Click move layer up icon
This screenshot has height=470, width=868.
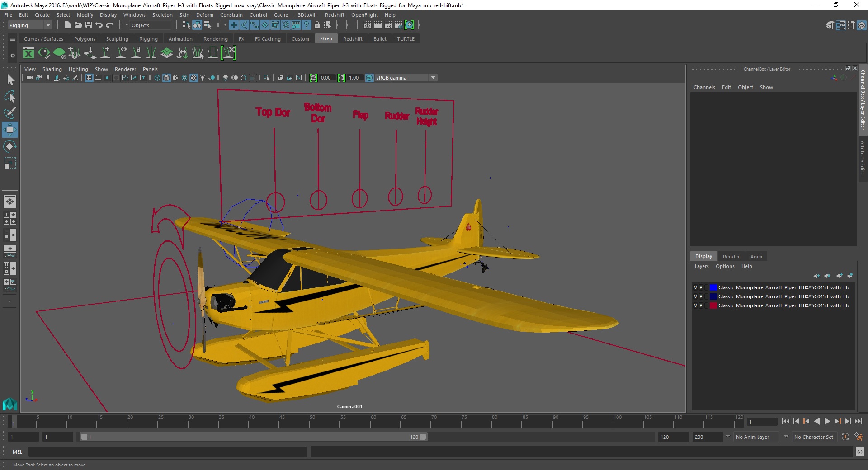click(816, 276)
